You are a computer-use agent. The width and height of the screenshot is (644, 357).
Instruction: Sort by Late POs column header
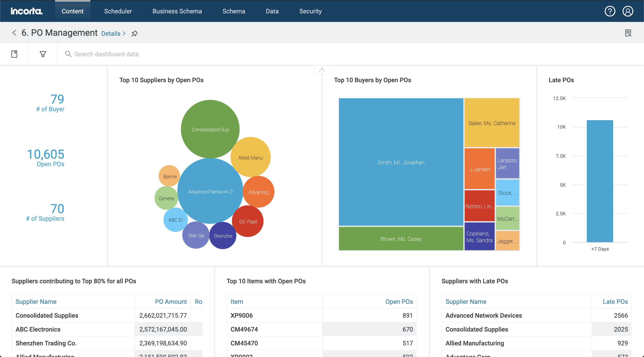tap(615, 302)
